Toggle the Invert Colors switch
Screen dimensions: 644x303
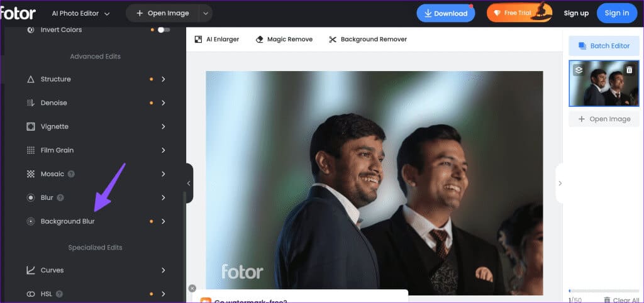point(164,30)
